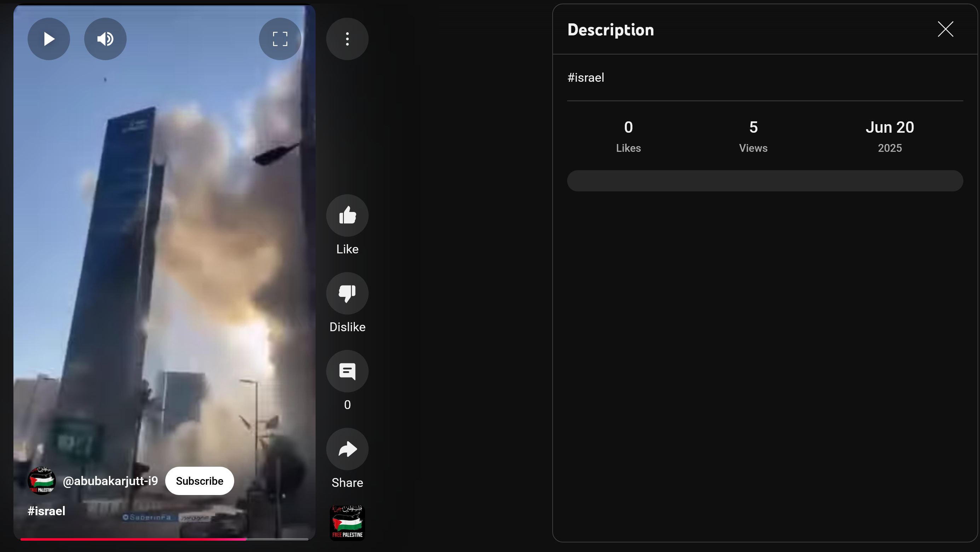Open the Free Palestine sound thumbnail
This screenshot has height=552, width=980.
(x=347, y=523)
